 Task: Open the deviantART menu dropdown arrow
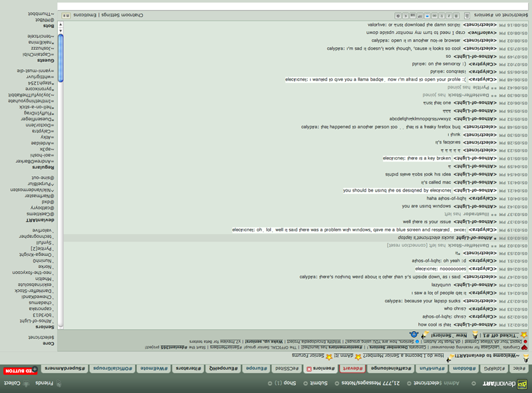(x=473, y=384)
